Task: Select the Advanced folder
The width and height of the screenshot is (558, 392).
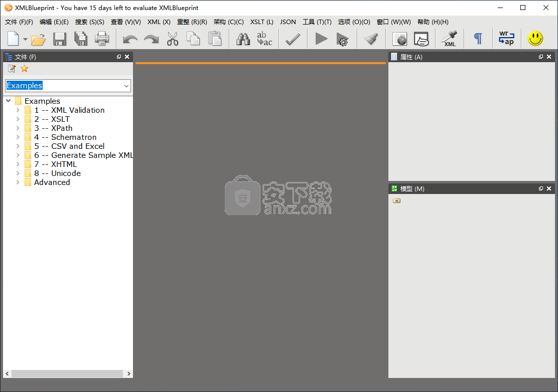Action: (x=52, y=182)
